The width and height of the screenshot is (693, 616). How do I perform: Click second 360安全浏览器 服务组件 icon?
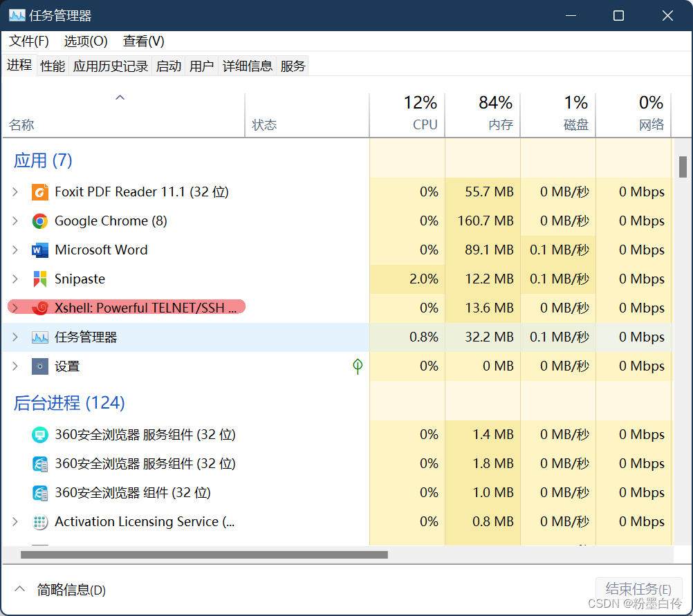(x=40, y=464)
